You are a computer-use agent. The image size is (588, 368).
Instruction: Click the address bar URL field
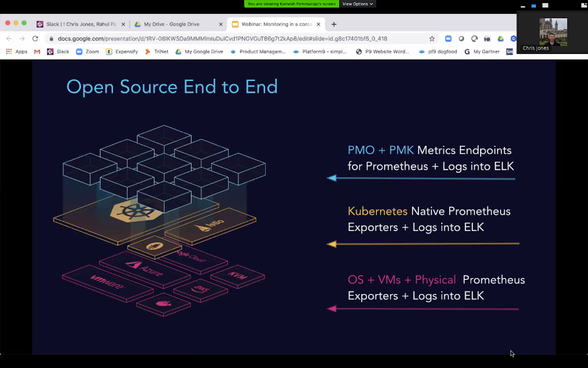click(x=240, y=38)
